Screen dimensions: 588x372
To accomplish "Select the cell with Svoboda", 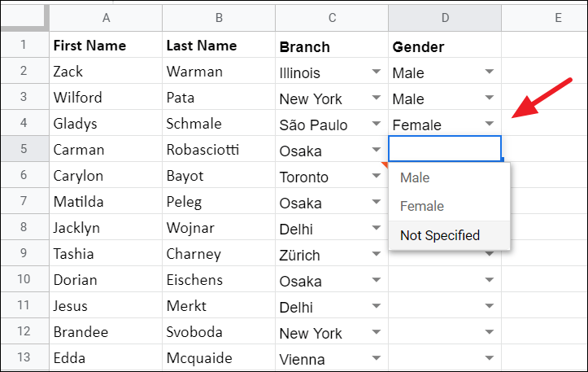I will 218,333.
